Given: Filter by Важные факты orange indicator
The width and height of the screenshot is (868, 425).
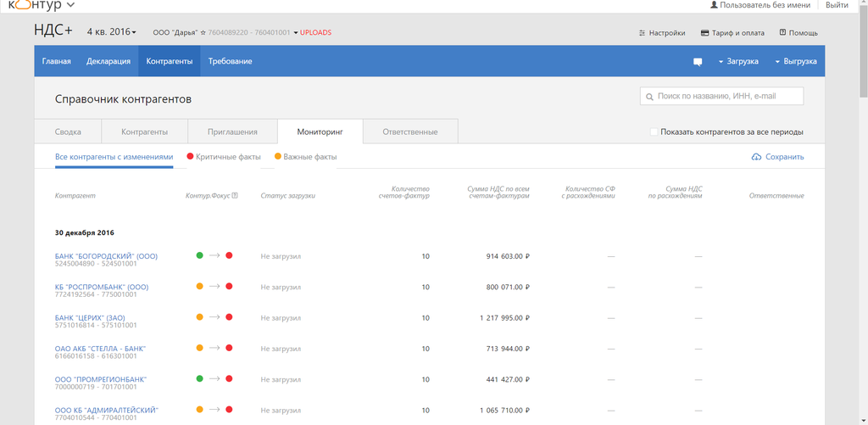Looking at the screenshot, I should (x=278, y=157).
